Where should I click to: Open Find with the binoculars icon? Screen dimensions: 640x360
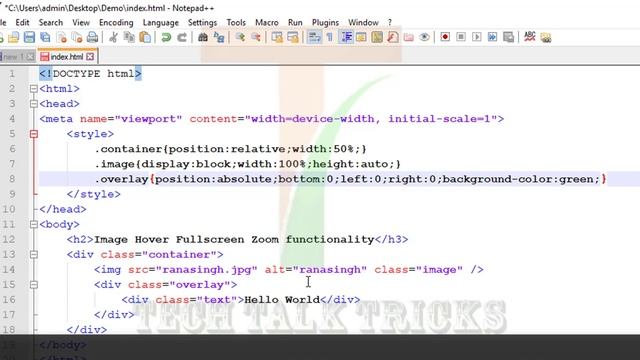[x=203, y=38]
